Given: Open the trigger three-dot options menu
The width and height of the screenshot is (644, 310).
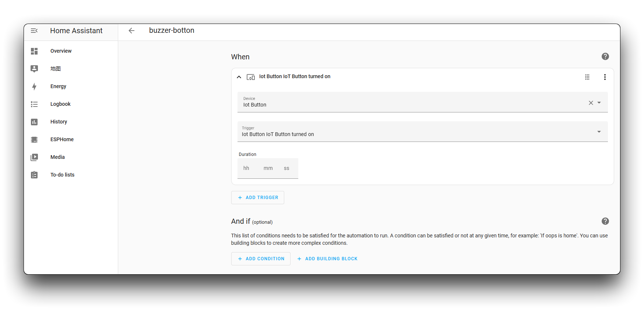Looking at the screenshot, I should pos(605,77).
